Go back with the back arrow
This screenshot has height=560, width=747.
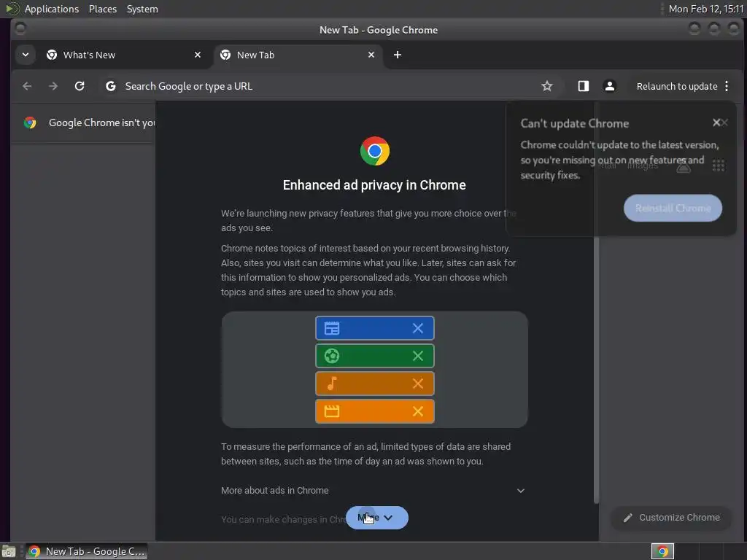[x=27, y=86]
